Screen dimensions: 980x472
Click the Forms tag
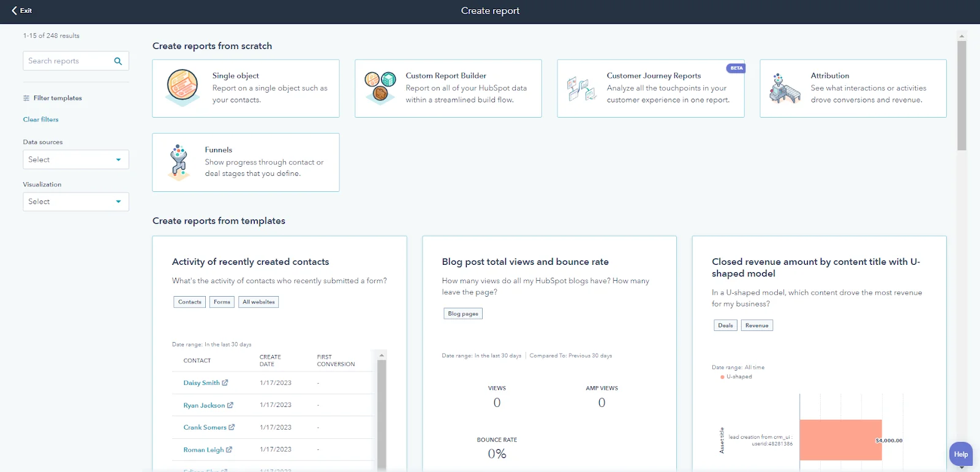(x=222, y=302)
